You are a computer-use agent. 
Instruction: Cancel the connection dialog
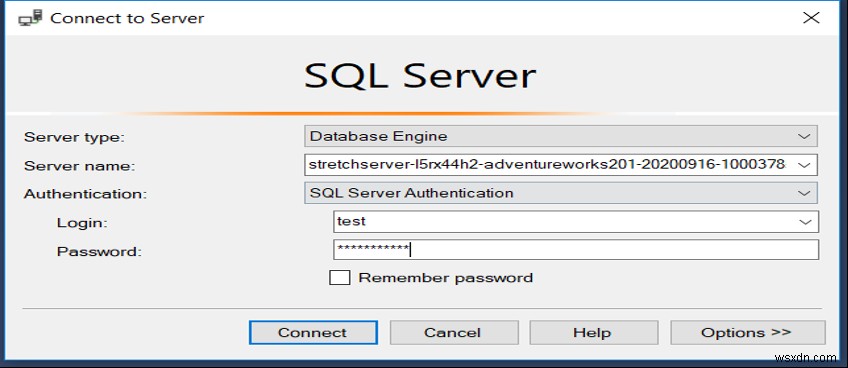coord(454,332)
